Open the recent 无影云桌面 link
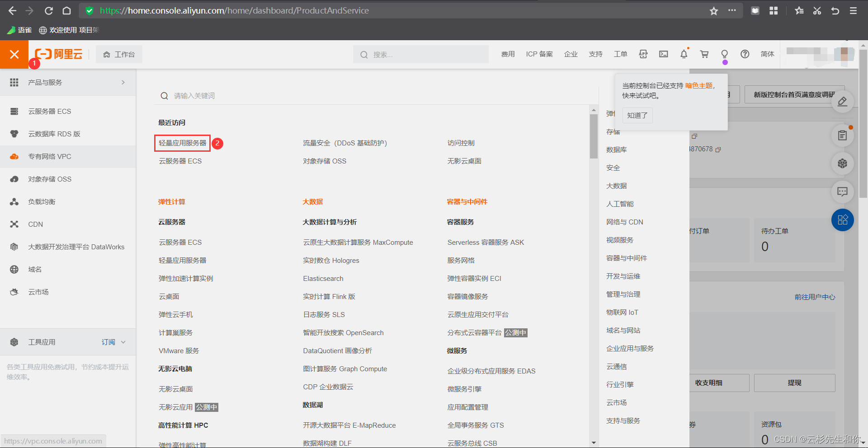Viewport: 868px width, 448px height. click(x=464, y=161)
